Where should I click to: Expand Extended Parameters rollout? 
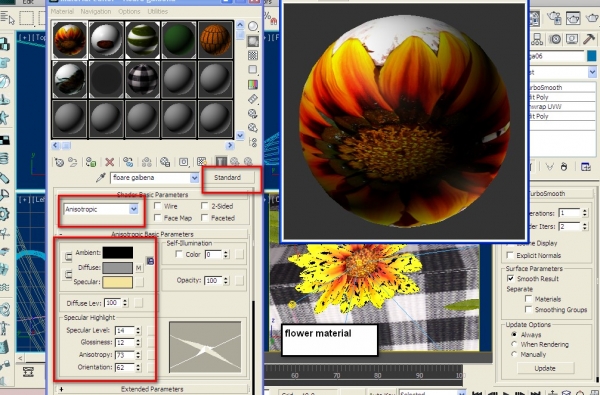coord(152,389)
